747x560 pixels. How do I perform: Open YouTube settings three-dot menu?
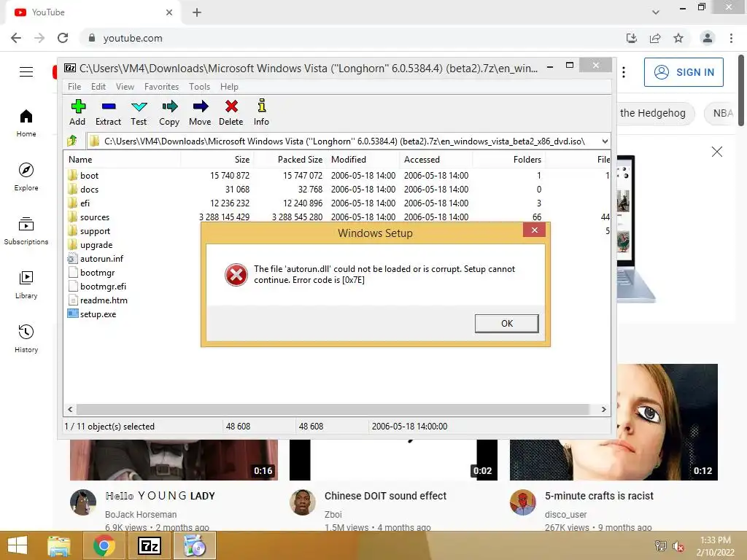coord(624,72)
